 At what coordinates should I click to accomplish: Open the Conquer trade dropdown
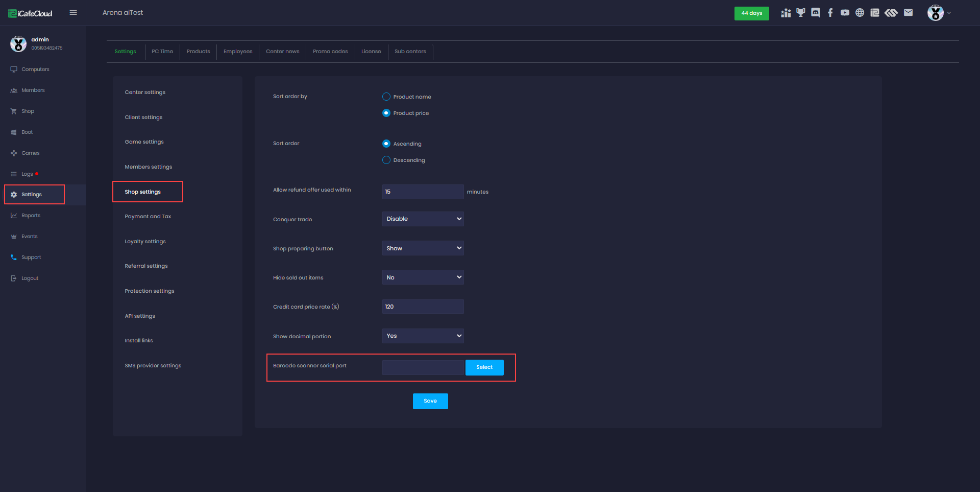[423, 219]
